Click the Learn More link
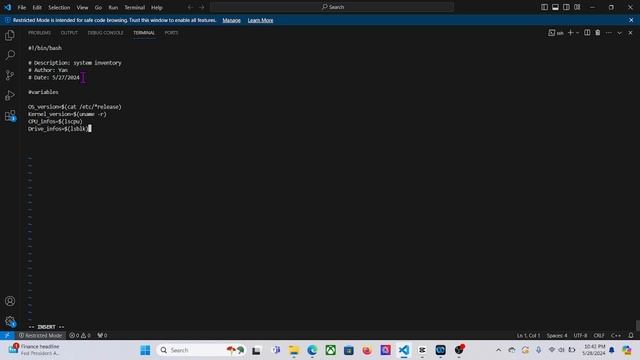Viewport: 640px width, 360px height. click(x=260, y=20)
